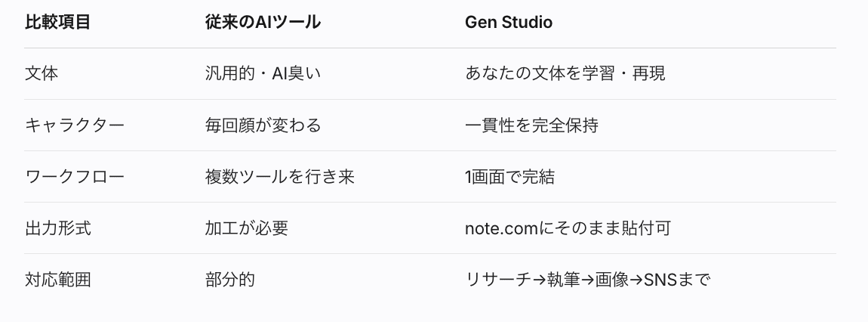
Task: Select the ワークフロー row label
Action: click(75, 177)
